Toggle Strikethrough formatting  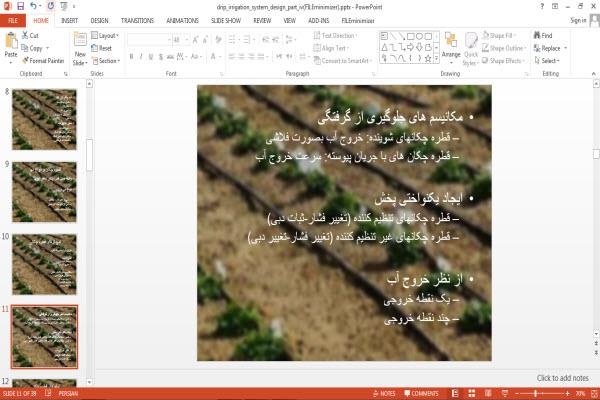[x=170, y=57]
